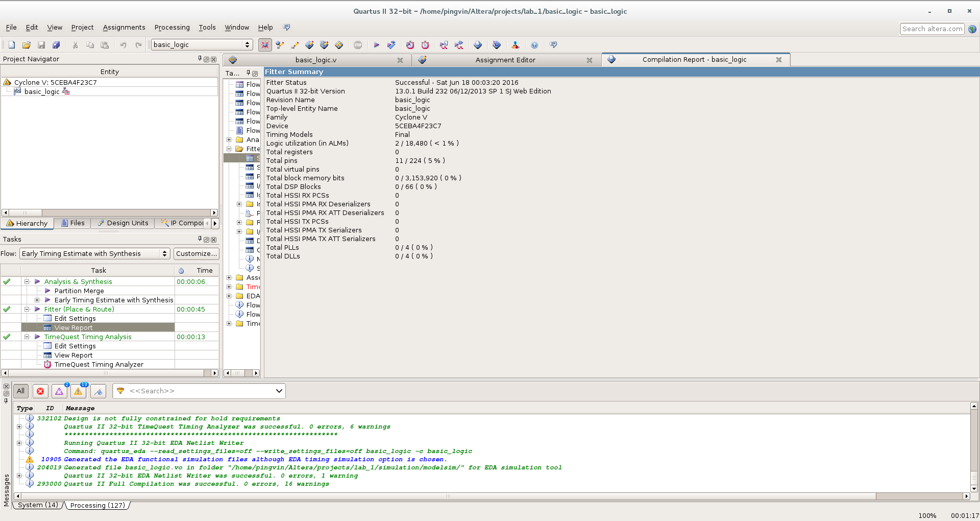980x521 pixels.
Task: Click the messages vertical scrollbar down arrow
Action: 974,489
